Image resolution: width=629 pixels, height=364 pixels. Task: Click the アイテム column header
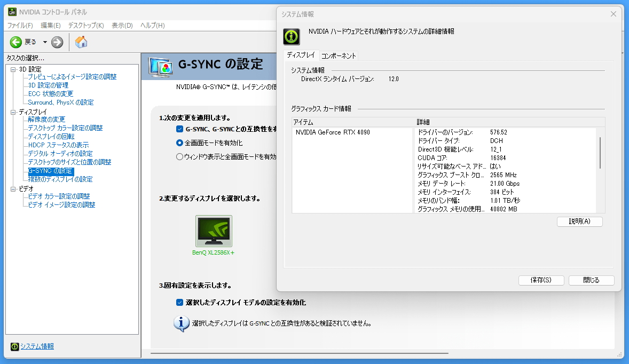pos(303,122)
